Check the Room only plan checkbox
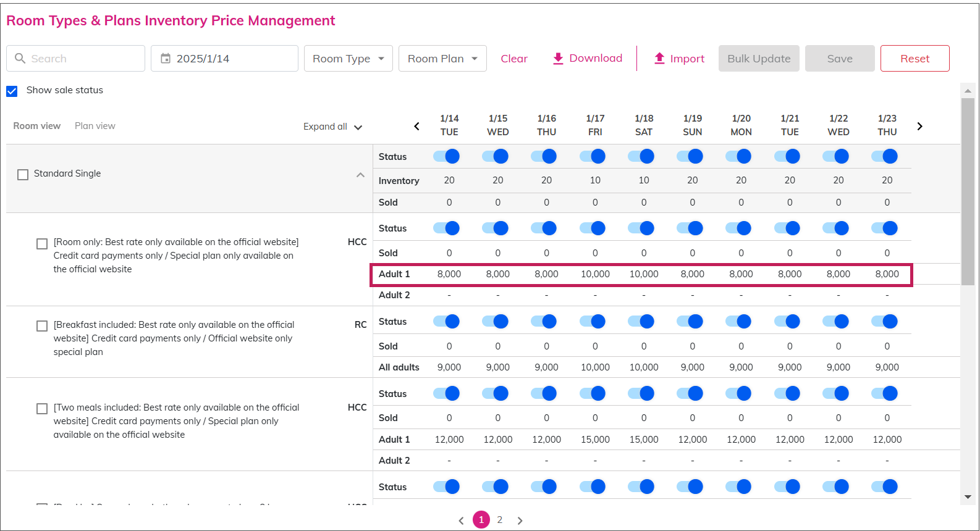This screenshot has height=531, width=980. [42, 243]
